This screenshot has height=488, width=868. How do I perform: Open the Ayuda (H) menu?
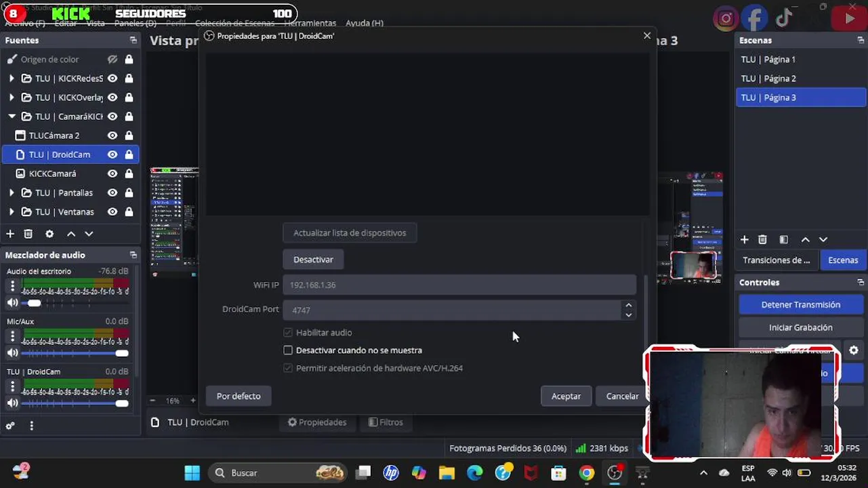tap(365, 23)
